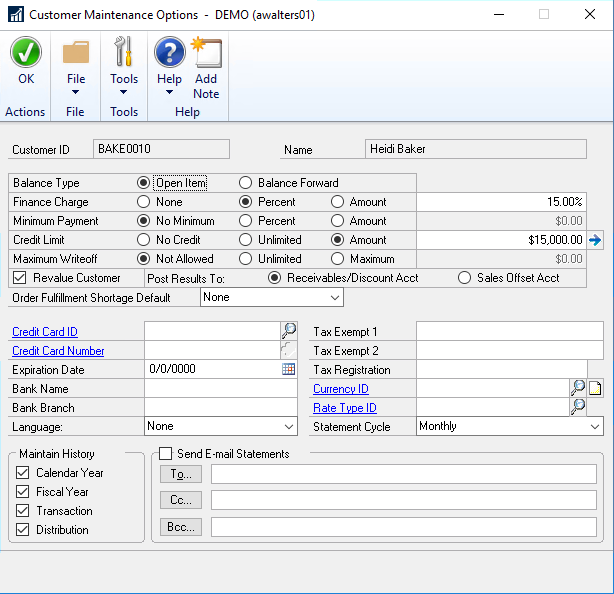
Task: Click the Currency ID note page icon
Action: [595, 389]
